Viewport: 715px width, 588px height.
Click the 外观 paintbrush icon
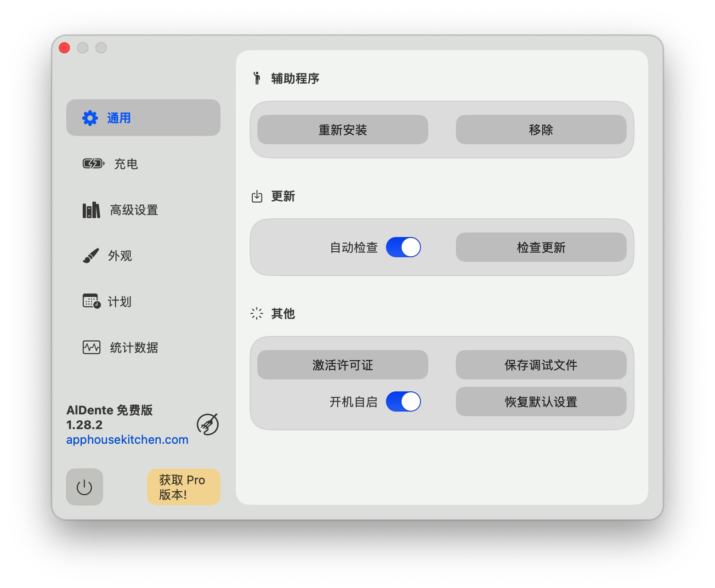tap(91, 256)
